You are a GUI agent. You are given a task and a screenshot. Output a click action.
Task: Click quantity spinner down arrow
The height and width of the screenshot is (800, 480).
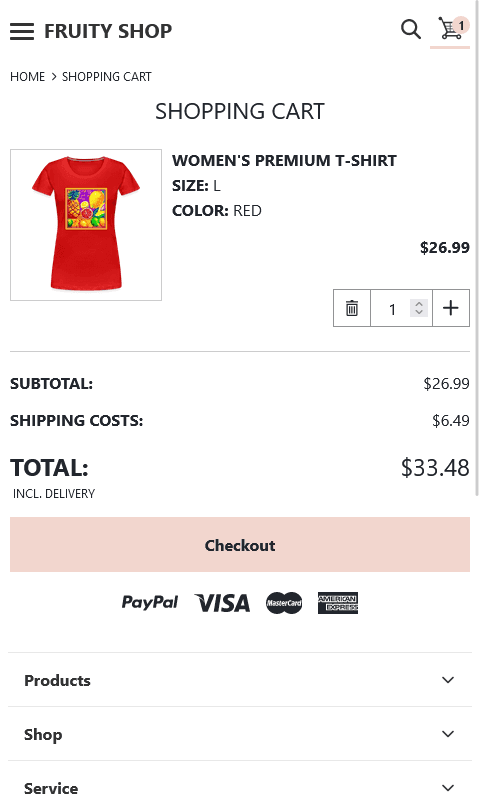(x=419, y=312)
